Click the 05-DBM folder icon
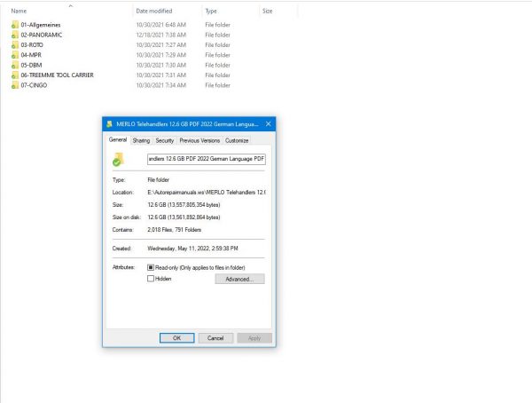Viewport: 532px width, 403px height. click(14, 65)
